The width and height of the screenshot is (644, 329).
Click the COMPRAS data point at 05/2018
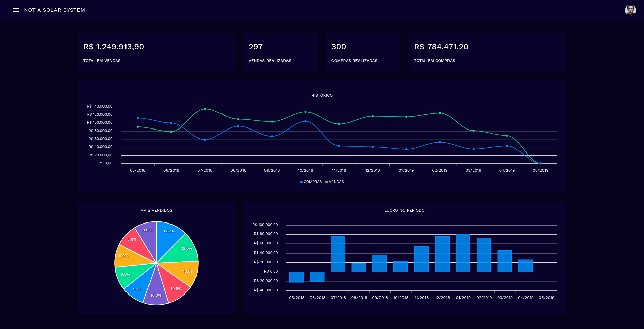click(x=138, y=118)
